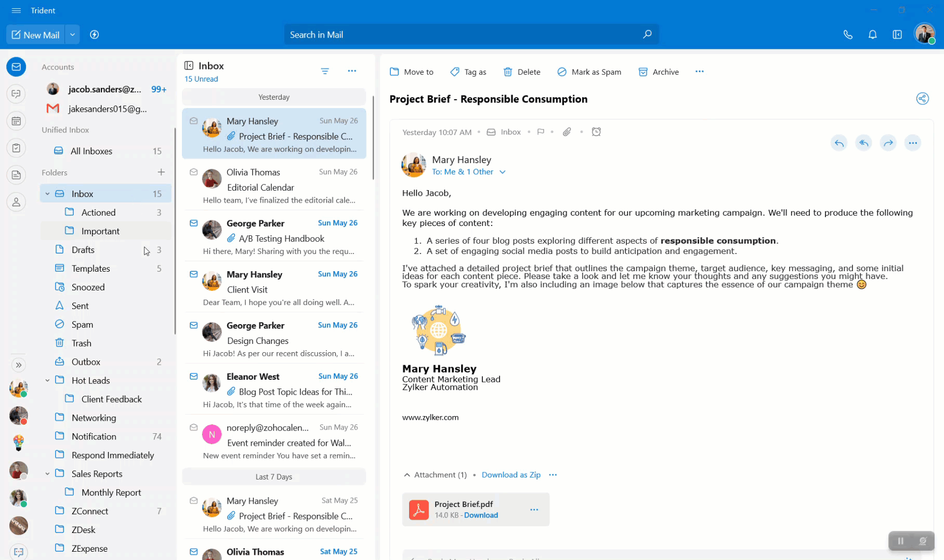The width and height of the screenshot is (944, 560).
Task: Toggle read status of Eleanor West email
Action: click(193, 376)
